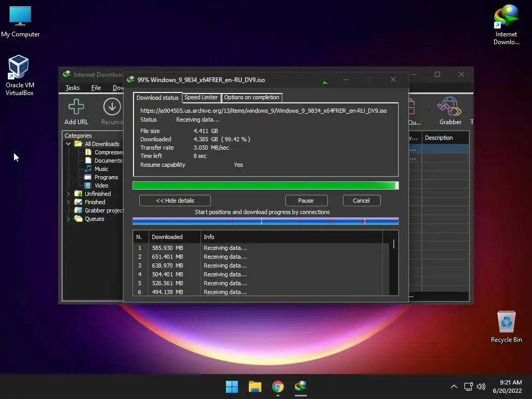Click the Finished folder icon
Viewport: 532px width, 399px height.
pos(78,202)
